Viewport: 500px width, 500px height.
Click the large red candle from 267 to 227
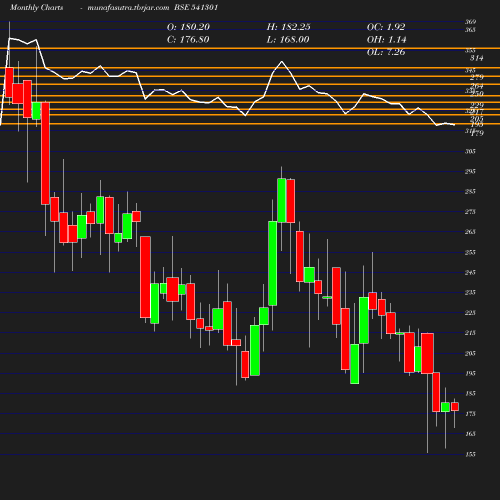(x=145, y=277)
